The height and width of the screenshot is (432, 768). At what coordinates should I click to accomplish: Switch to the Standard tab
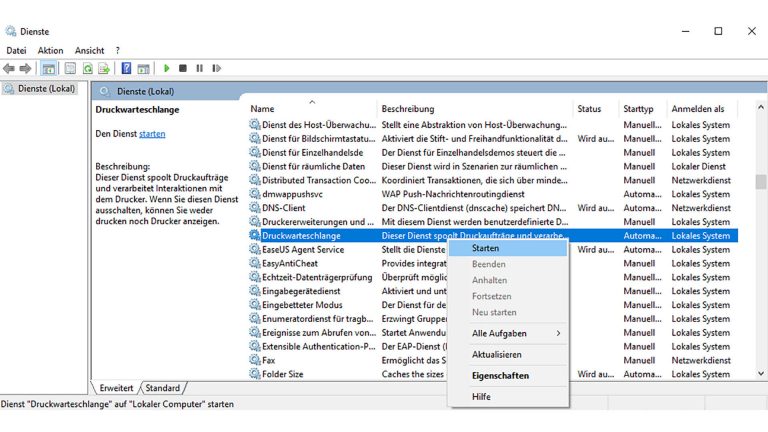[163, 388]
